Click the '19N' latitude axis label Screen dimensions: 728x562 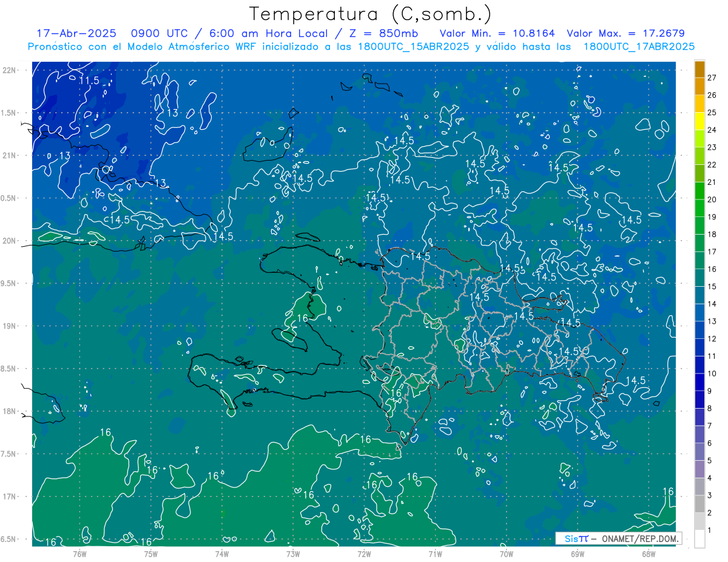click(8, 326)
